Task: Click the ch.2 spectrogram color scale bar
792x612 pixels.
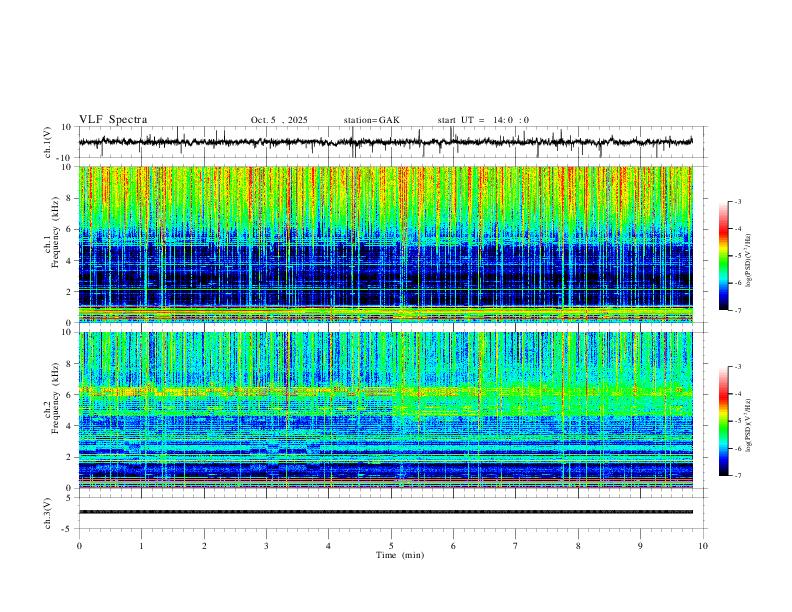Action: pyautogui.click(x=724, y=421)
